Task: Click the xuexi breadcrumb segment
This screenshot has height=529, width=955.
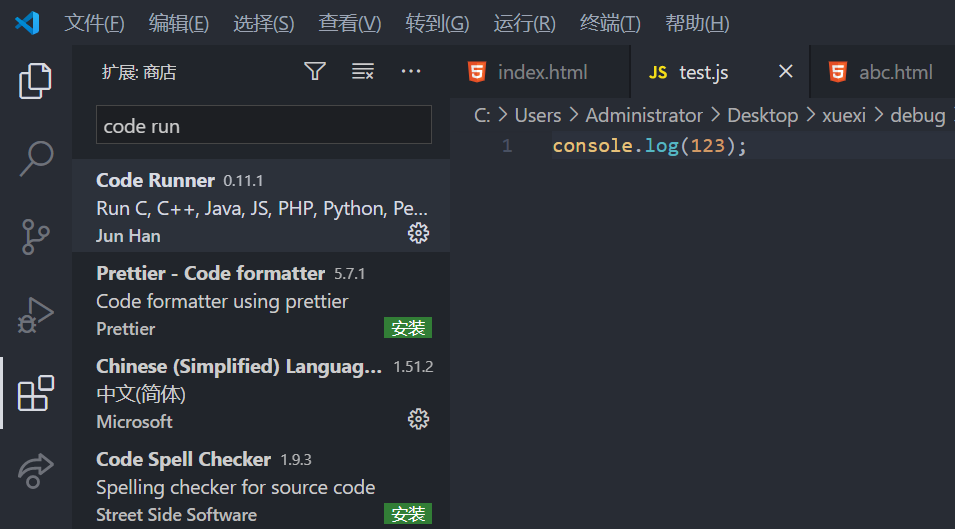Action: (844, 115)
